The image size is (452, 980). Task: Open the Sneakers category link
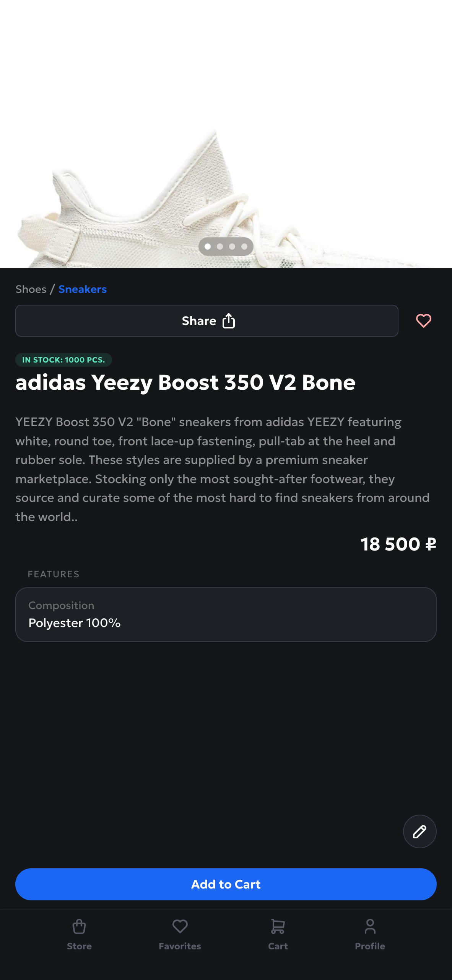tap(83, 289)
